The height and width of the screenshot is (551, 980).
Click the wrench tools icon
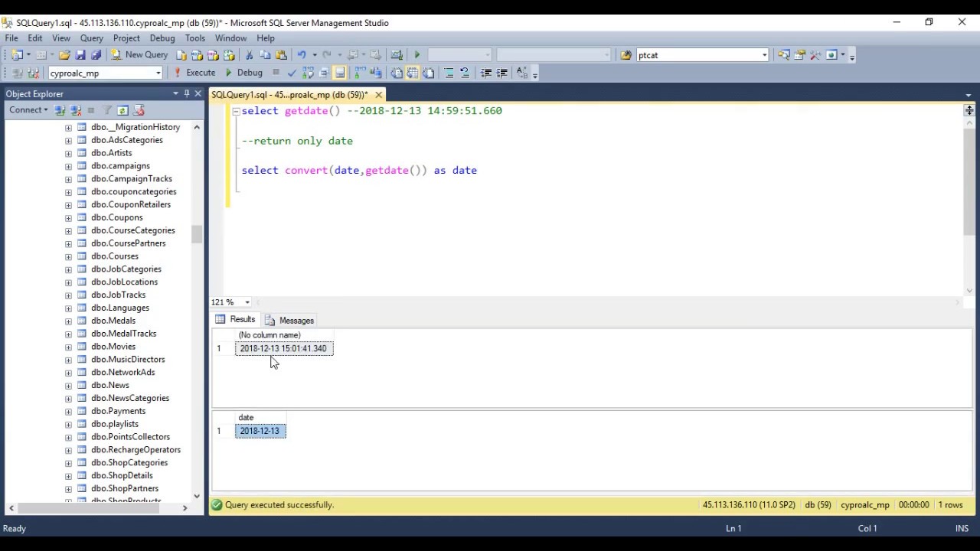[815, 55]
